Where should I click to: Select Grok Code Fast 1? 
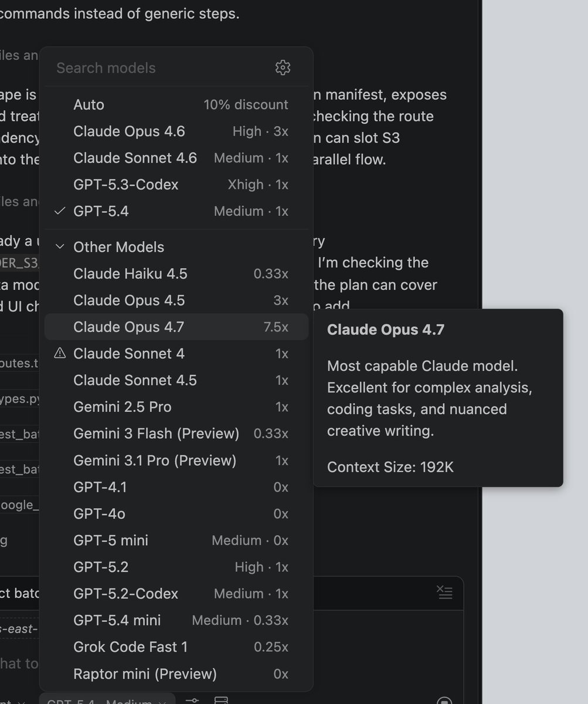pyautogui.click(x=176, y=647)
